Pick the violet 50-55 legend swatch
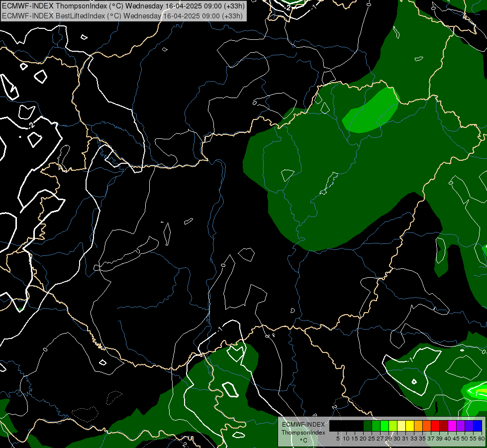 pos(469,426)
